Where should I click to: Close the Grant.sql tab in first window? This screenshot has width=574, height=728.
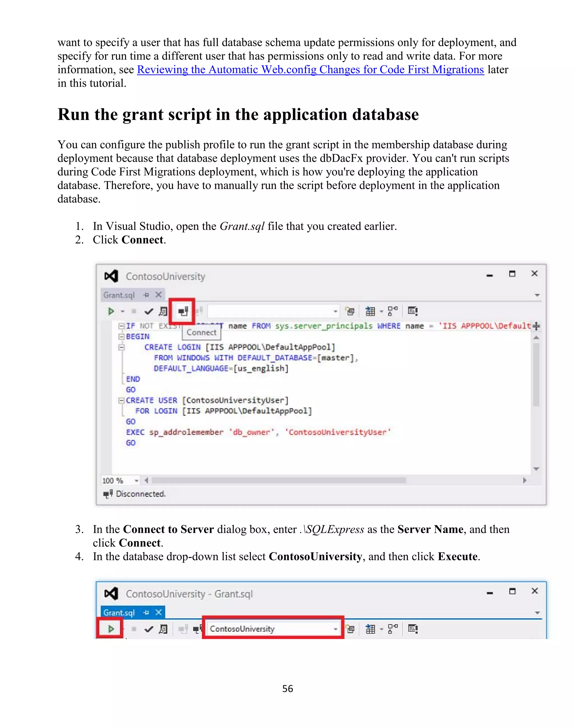pyautogui.click(x=159, y=294)
